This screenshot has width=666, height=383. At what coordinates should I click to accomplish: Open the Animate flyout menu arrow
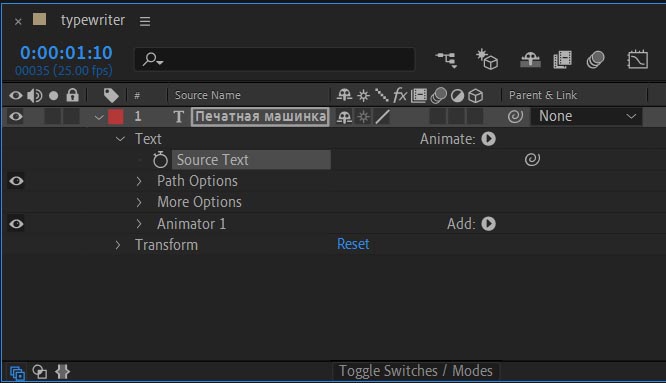(488, 139)
